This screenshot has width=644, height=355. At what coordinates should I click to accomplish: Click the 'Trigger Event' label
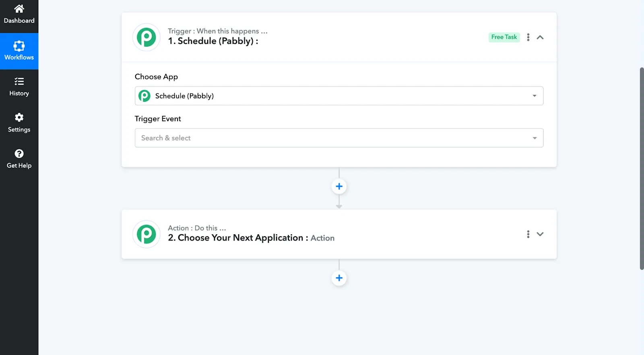(x=158, y=119)
